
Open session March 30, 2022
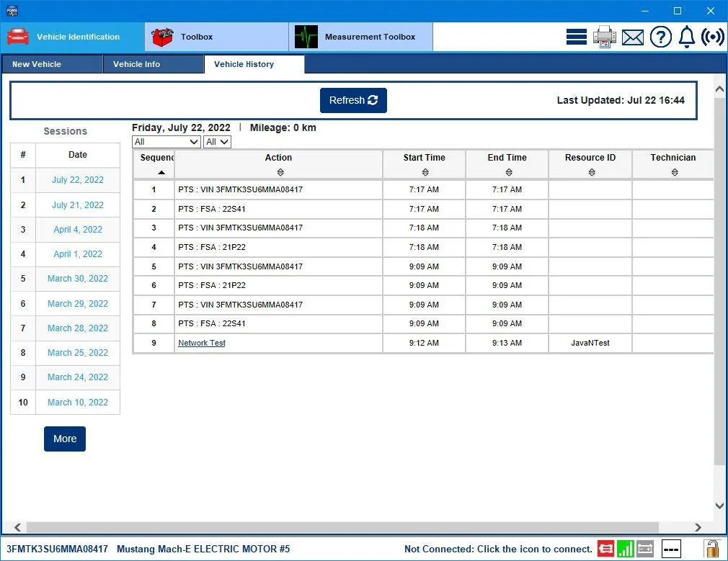coord(78,279)
